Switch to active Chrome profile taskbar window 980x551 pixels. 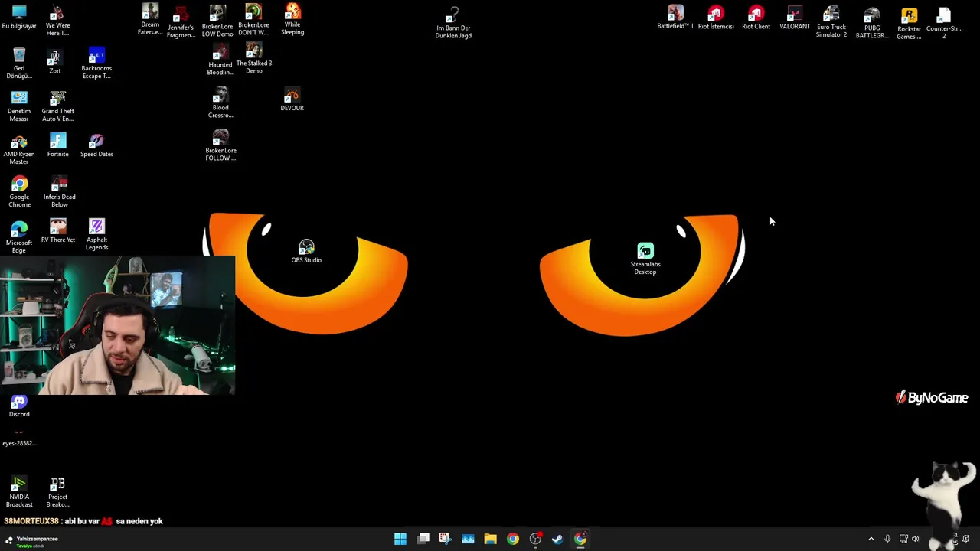(580, 539)
